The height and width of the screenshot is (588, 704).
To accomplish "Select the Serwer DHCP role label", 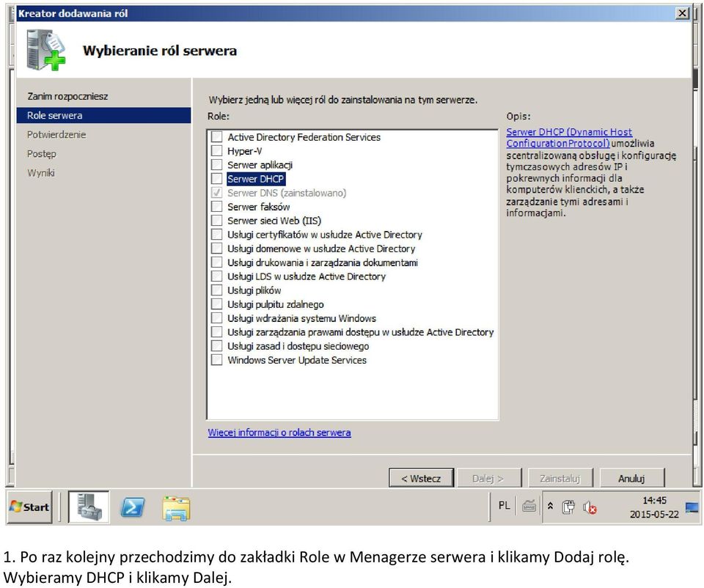I will (255, 179).
